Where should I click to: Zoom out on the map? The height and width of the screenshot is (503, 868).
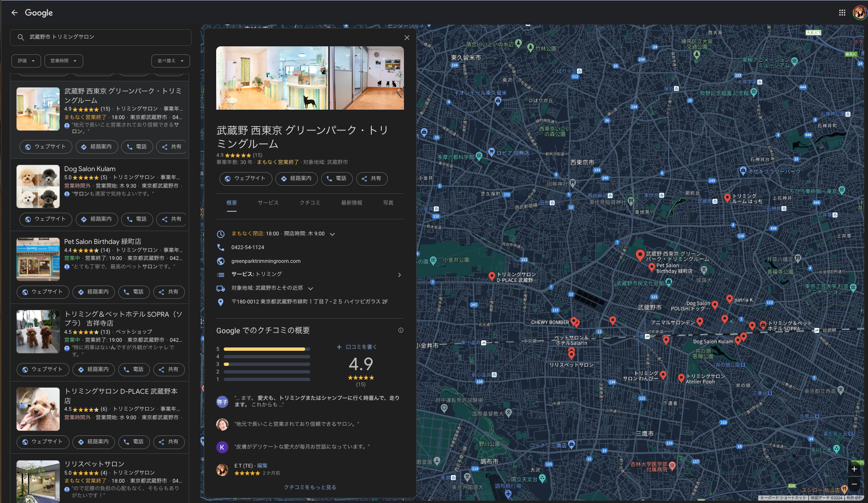(854, 484)
